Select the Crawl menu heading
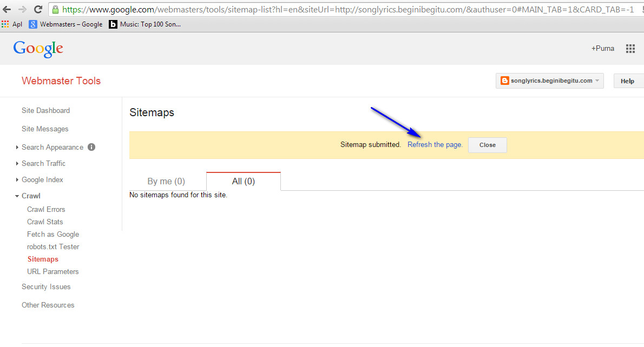Screen dimensions: 644x347 31,196
